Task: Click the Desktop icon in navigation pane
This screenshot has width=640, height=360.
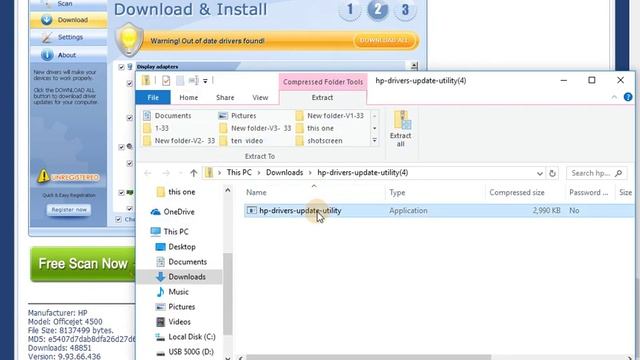Action: pyautogui.click(x=160, y=247)
